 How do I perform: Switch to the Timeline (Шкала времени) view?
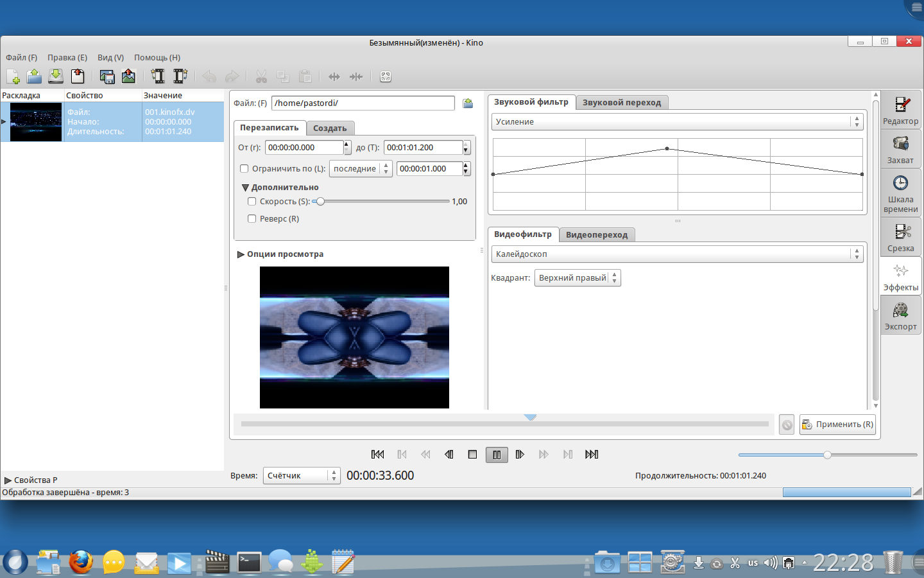pos(900,193)
